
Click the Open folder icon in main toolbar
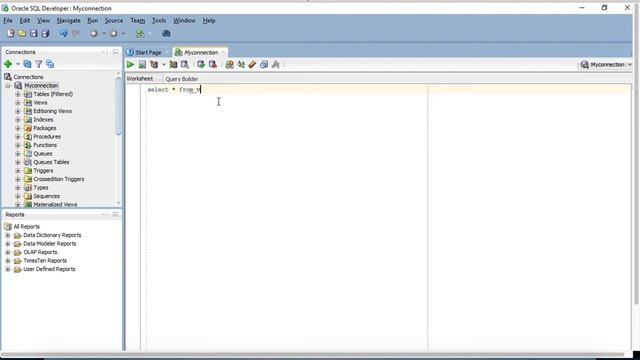pos(22,33)
